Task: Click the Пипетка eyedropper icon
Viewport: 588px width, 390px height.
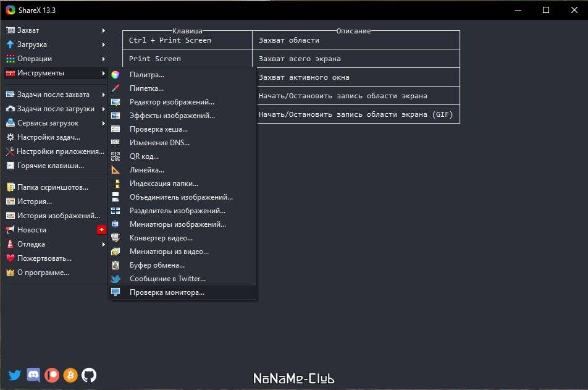Action: click(115, 88)
